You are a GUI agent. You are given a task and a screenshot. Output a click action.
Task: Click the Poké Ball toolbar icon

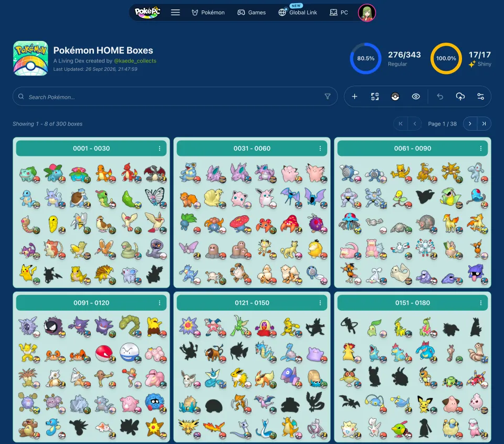click(x=395, y=97)
